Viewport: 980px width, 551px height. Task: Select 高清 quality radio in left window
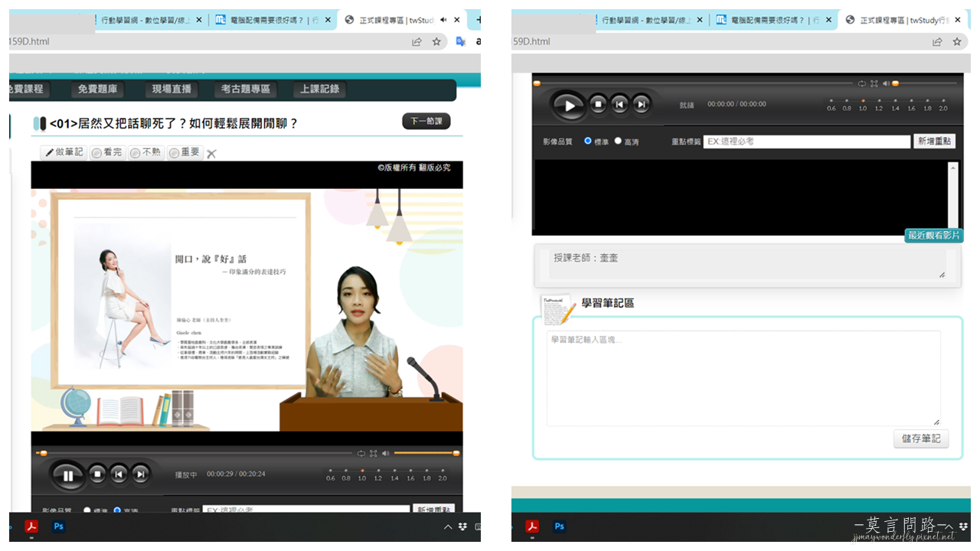117,510
